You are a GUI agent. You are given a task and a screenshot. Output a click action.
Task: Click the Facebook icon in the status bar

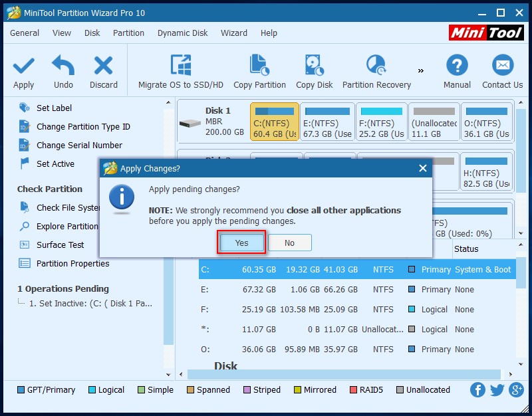pos(477,390)
